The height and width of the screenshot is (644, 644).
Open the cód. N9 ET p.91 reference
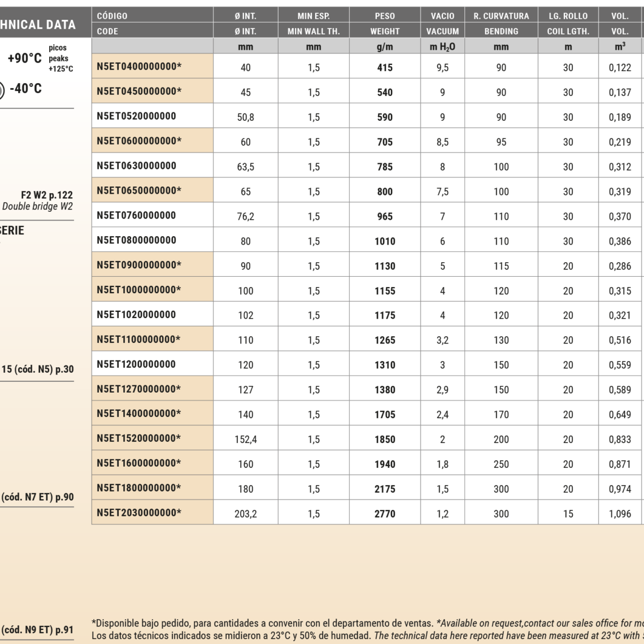coord(37,629)
